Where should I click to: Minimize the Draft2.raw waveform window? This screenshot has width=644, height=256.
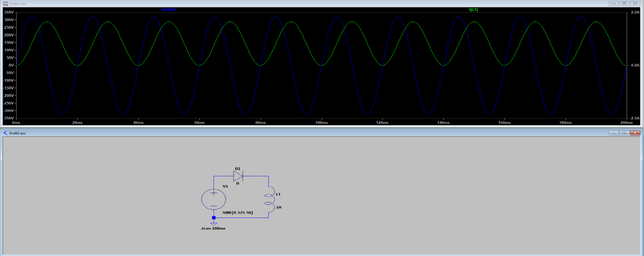pyautogui.click(x=614, y=4)
